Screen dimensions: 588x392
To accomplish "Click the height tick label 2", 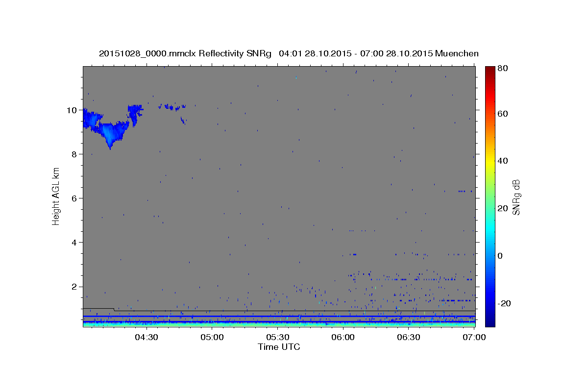I will click(x=75, y=286).
